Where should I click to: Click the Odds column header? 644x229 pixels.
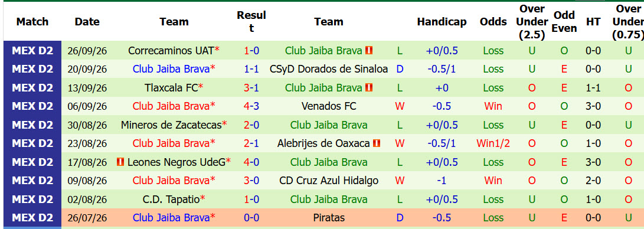(493, 22)
